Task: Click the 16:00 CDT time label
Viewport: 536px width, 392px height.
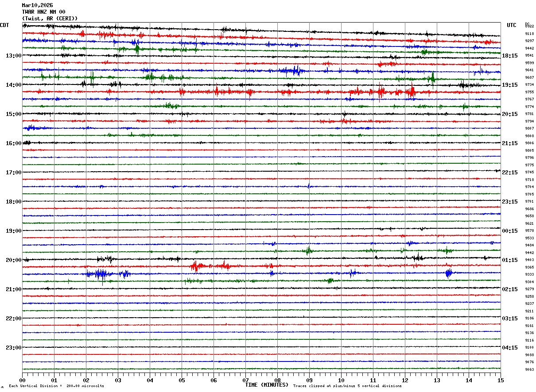Action: [13, 143]
